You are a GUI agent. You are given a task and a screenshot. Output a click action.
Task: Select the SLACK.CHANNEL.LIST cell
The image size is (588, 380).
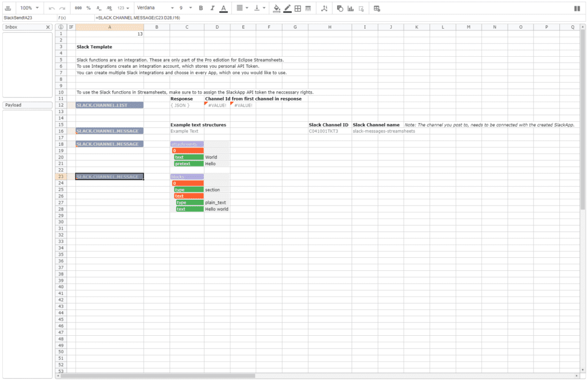pos(110,105)
